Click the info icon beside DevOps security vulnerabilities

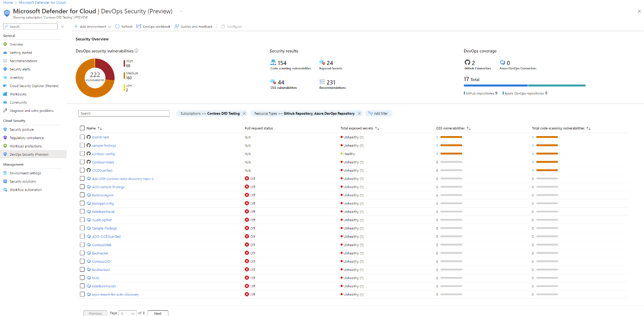point(136,51)
